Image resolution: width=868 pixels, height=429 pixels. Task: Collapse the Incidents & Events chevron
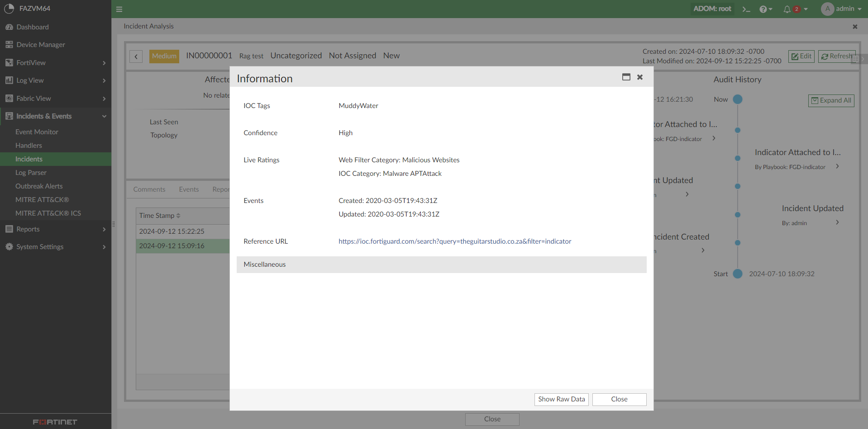point(104,116)
